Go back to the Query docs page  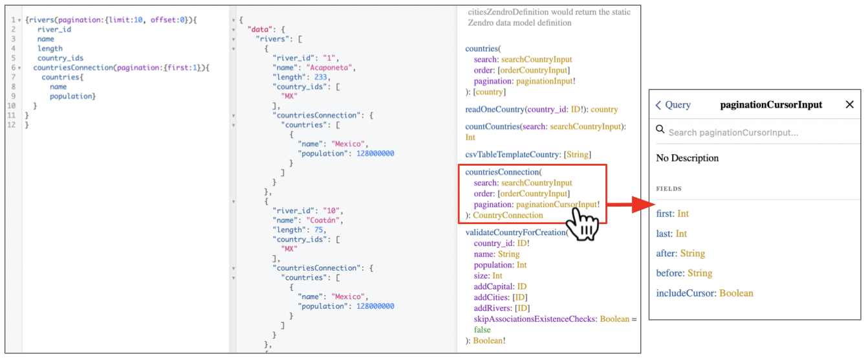[673, 105]
